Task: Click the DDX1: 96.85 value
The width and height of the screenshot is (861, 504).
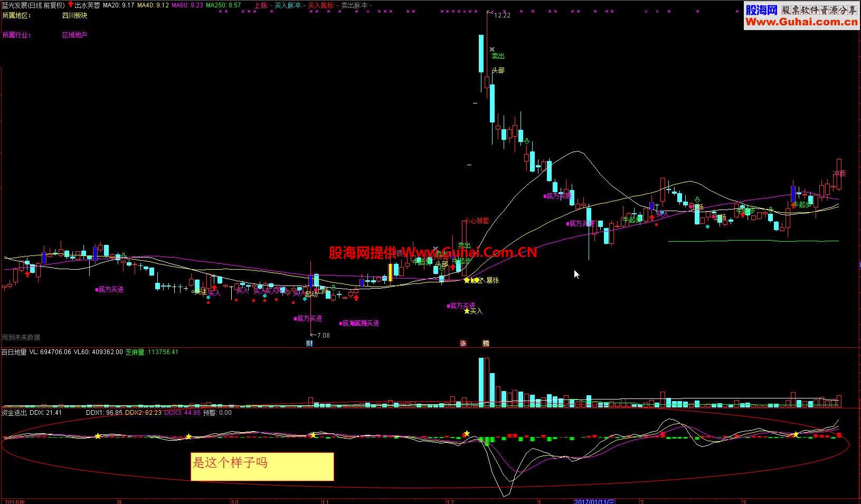Action: pyautogui.click(x=104, y=413)
